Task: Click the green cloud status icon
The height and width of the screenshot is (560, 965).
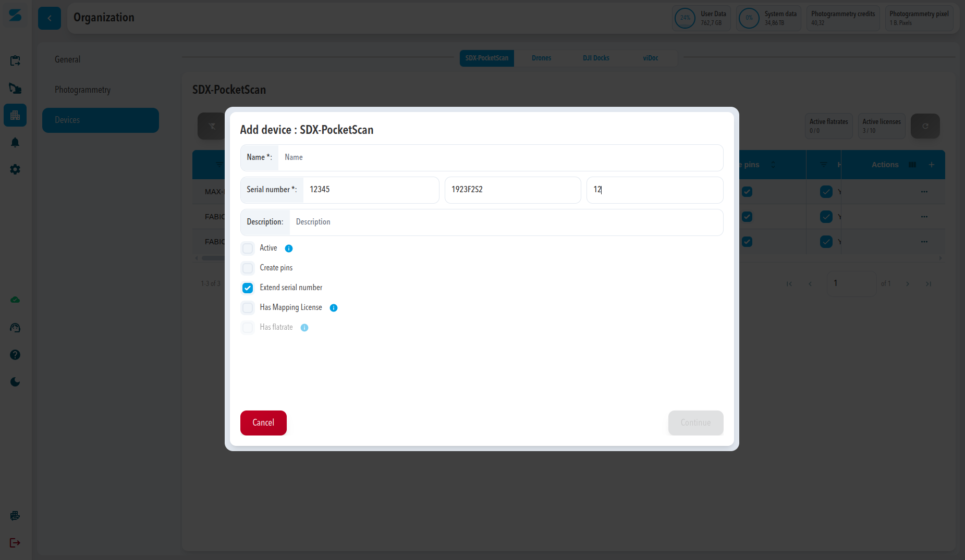Action: click(x=15, y=300)
